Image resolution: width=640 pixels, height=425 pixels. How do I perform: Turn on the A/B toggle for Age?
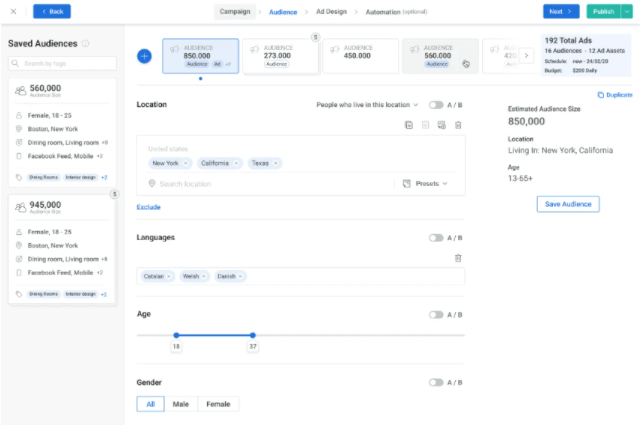(436, 314)
